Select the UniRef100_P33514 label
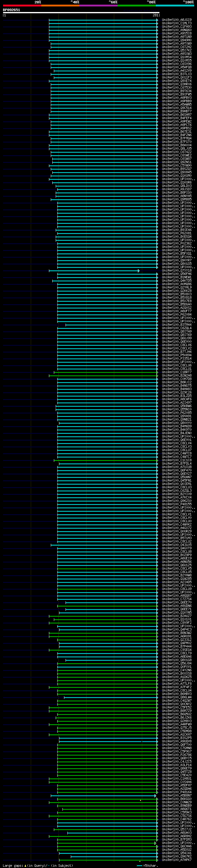Viewport: 197px width, 868px height. [177, 358]
